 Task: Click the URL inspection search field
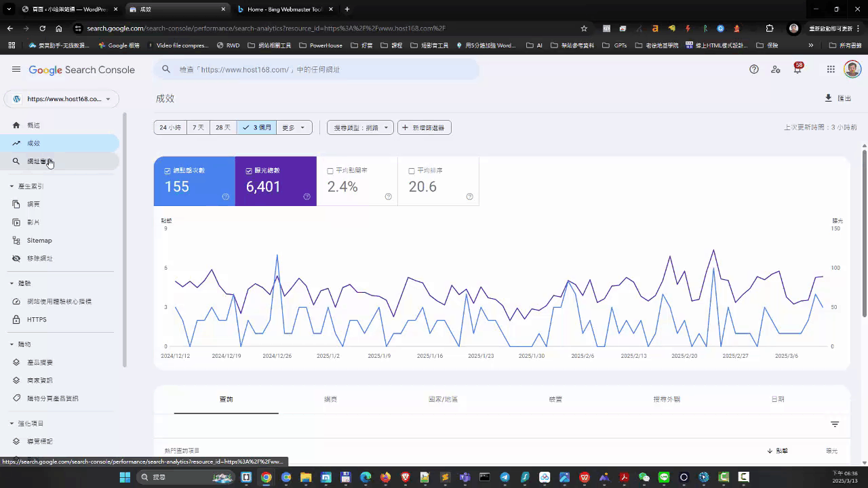pyautogui.click(x=319, y=70)
